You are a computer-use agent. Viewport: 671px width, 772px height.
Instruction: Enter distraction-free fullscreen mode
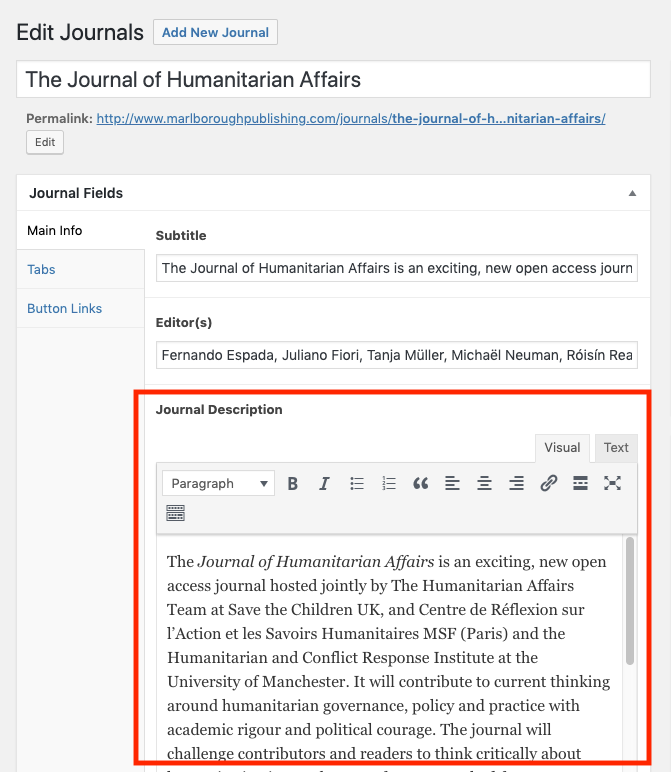click(x=612, y=483)
